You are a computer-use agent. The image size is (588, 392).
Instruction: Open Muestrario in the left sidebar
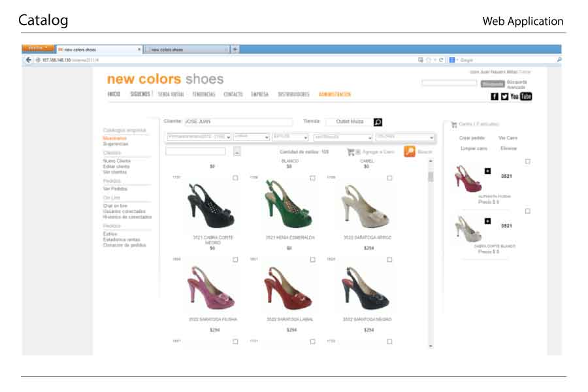pyautogui.click(x=115, y=139)
